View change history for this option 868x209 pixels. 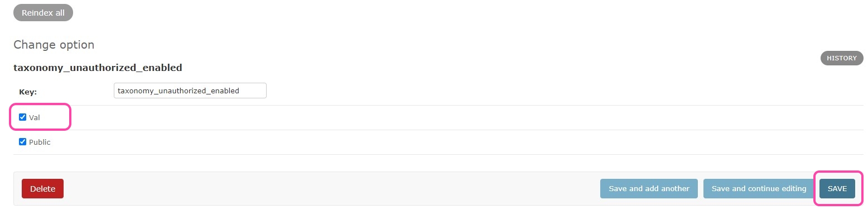tap(841, 58)
